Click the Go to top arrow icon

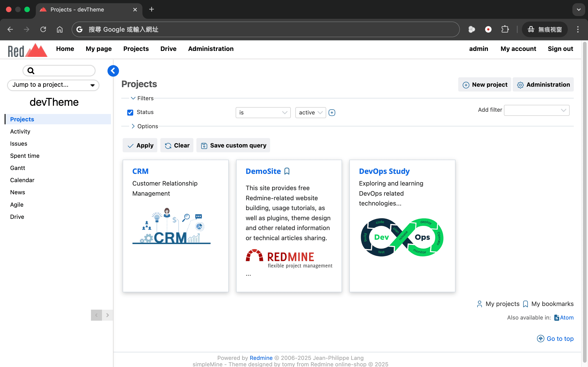click(x=540, y=338)
